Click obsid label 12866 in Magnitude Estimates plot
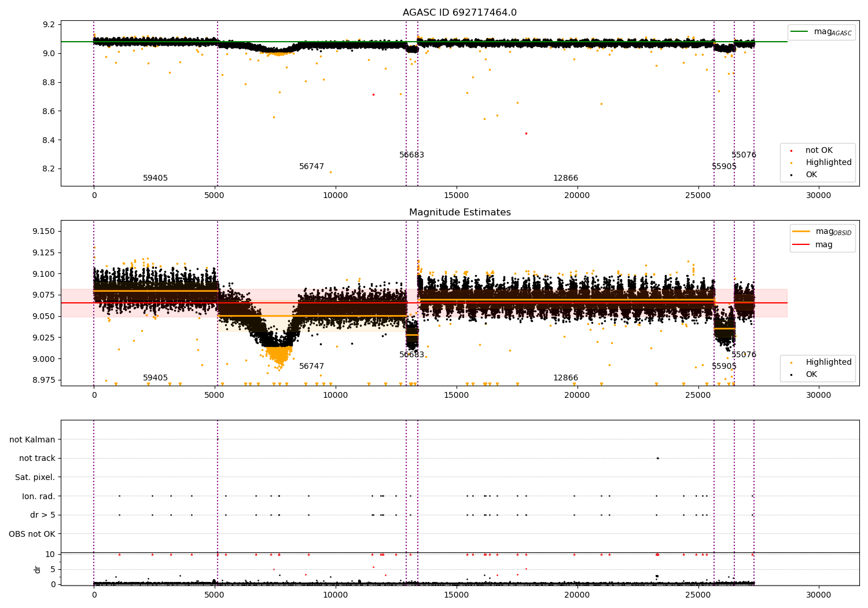 [565, 378]
